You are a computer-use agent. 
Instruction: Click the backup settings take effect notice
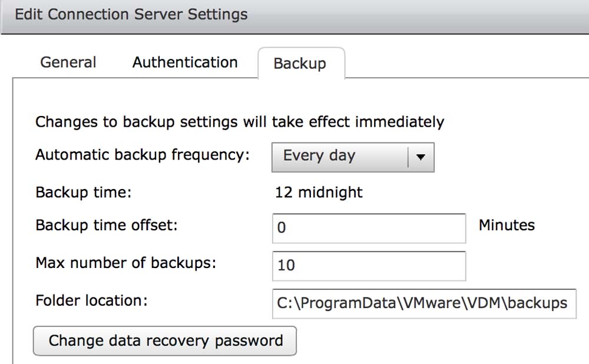click(x=240, y=122)
